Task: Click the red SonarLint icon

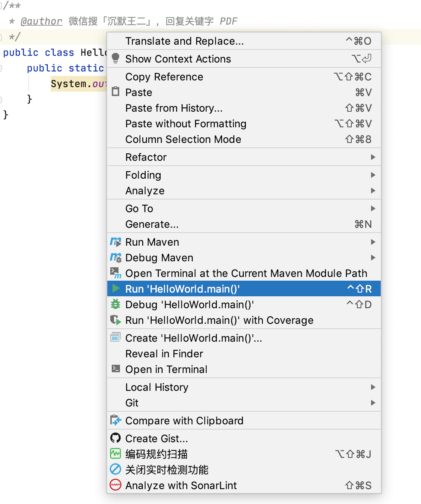Action: (x=115, y=485)
